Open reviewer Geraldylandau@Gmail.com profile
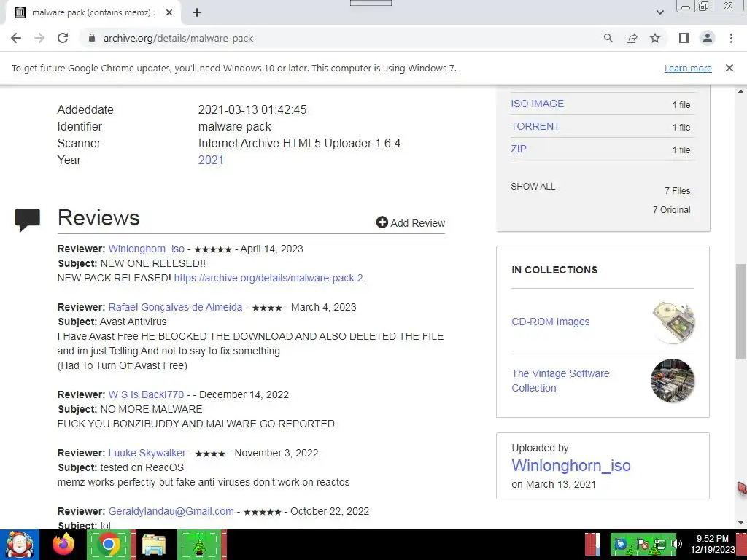Image resolution: width=747 pixels, height=560 pixels. pyautogui.click(x=171, y=511)
